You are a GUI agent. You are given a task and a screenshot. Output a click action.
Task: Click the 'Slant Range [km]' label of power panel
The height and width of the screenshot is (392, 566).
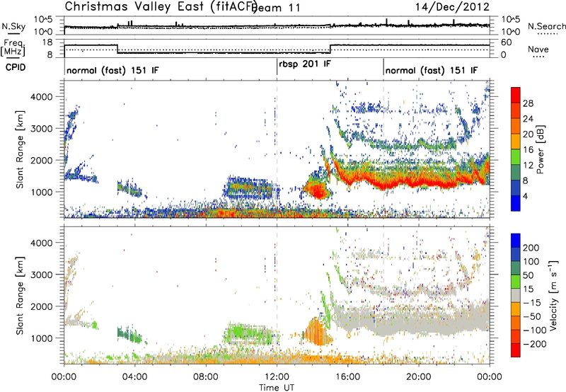pos(20,149)
